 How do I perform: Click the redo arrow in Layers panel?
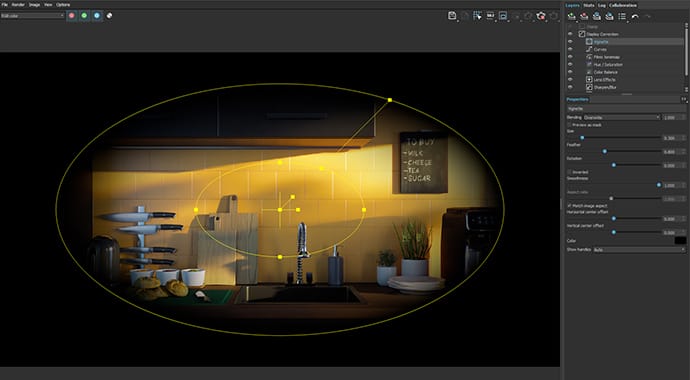coord(647,16)
